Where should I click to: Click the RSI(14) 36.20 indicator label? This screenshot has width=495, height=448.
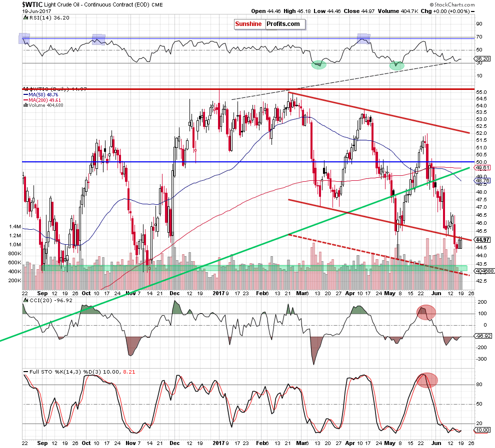click(49, 17)
